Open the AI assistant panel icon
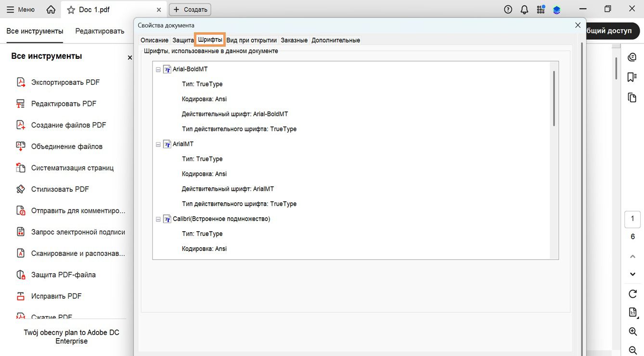This screenshot has height=356, width=644. pos(632,57)
